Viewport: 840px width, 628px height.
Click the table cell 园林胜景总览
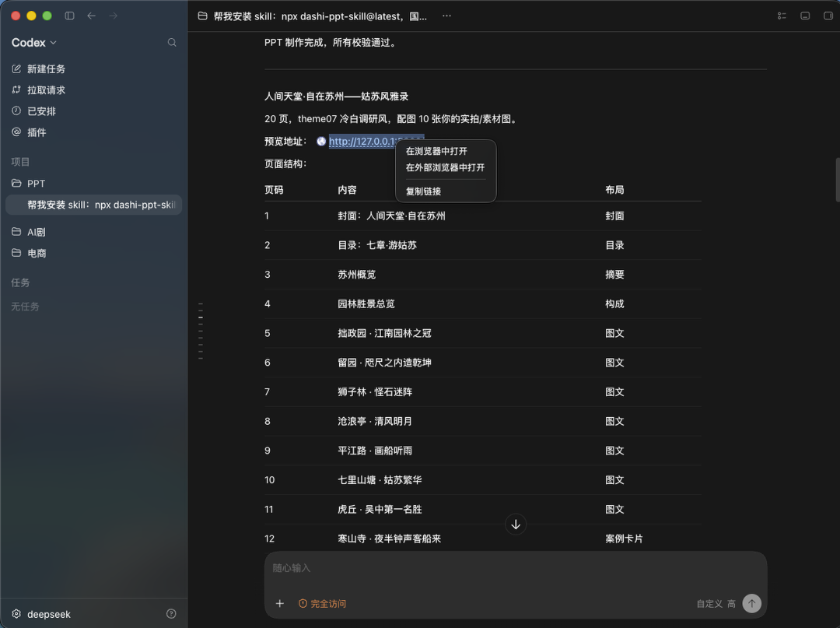pos(366,303)
